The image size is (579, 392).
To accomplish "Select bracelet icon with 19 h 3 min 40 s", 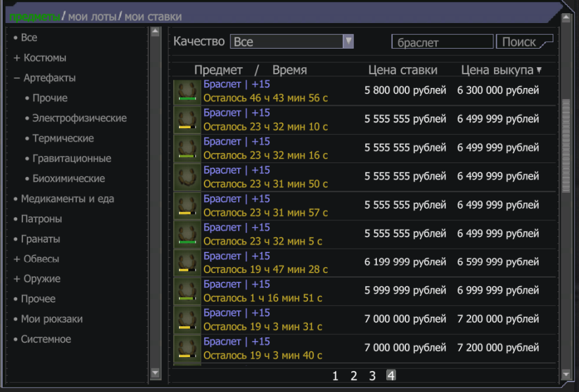I will [x=187, y=349].
